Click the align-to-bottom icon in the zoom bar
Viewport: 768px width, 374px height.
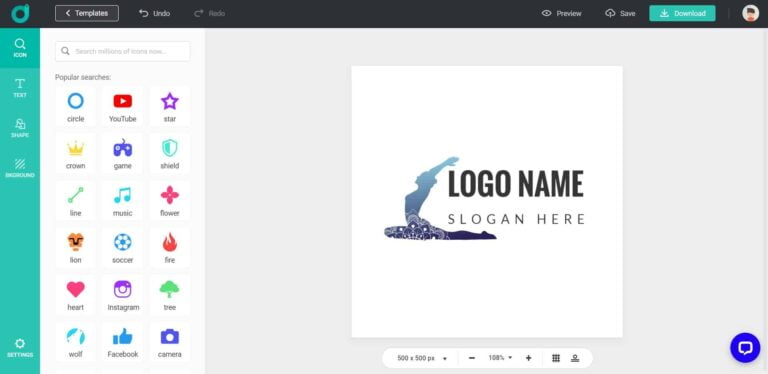pos(575,358)
